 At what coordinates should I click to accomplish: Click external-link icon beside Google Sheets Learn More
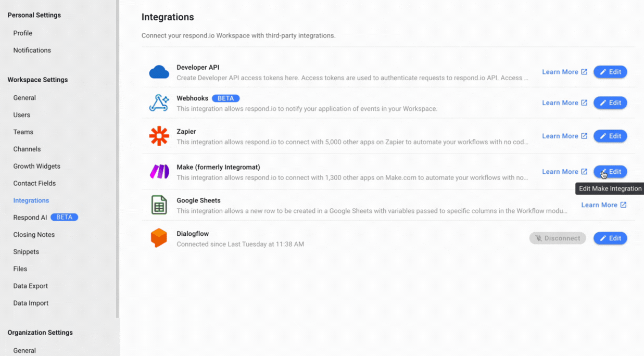(x=623, y=205)
